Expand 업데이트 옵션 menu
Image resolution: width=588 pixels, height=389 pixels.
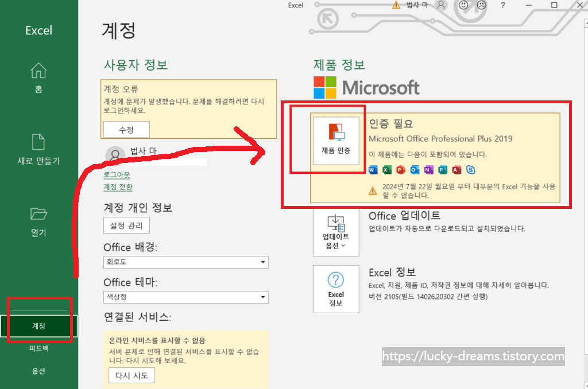pyautogui.click(x=336, y=232)
